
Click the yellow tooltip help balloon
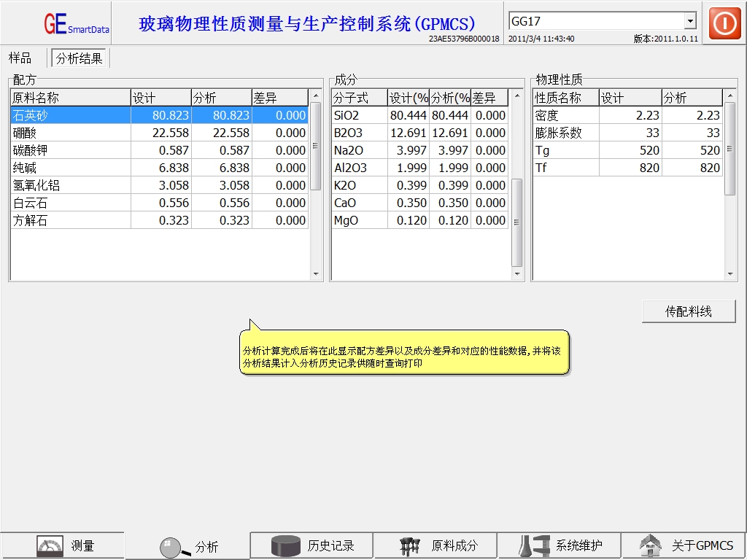pos(404,352)
